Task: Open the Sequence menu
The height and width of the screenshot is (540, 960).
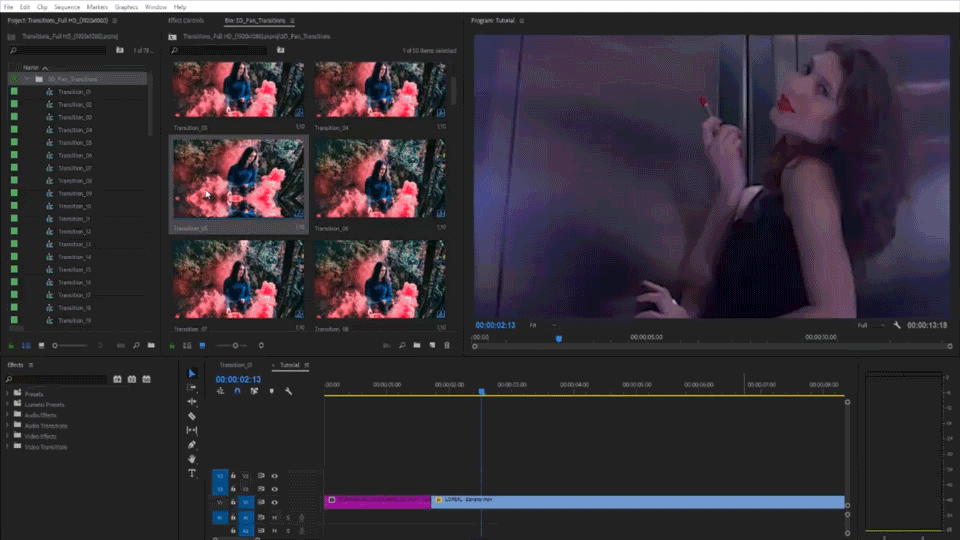Action: (x=67, y=7)
